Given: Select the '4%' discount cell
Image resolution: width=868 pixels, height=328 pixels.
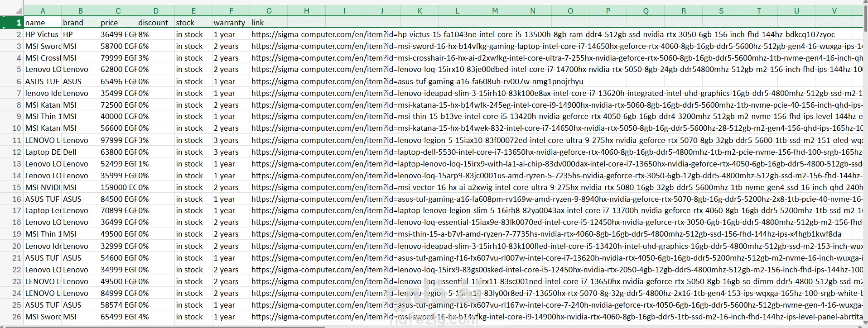Looking at the screenshot, I should click(x=155, y=317).
